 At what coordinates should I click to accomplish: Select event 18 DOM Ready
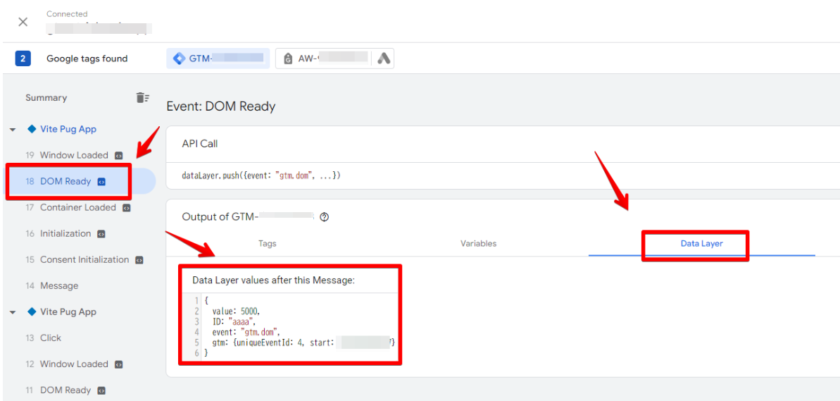point(65,182)
